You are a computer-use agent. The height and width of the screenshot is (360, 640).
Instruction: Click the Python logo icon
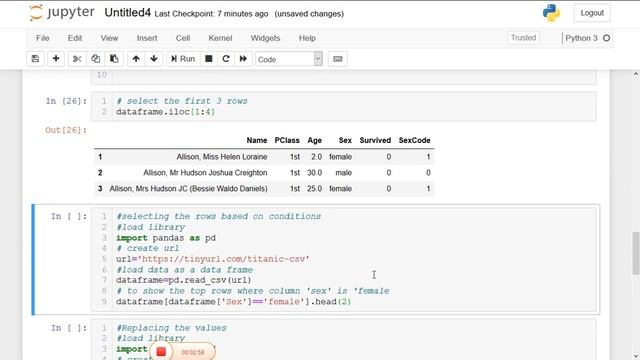click(551, 13)
